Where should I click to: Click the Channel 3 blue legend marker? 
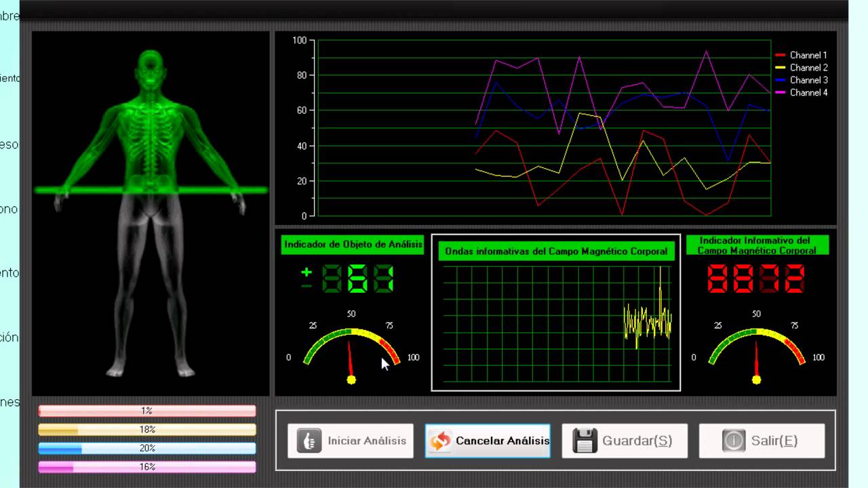pyautogui.click(x=780, y=81)
